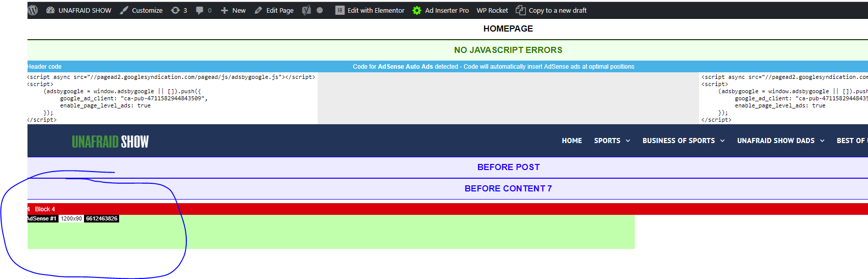The height and width of the screenshot is (279, 868).
Task: Open the Yoast SEO icon menu
Action: tap(306, 10)
